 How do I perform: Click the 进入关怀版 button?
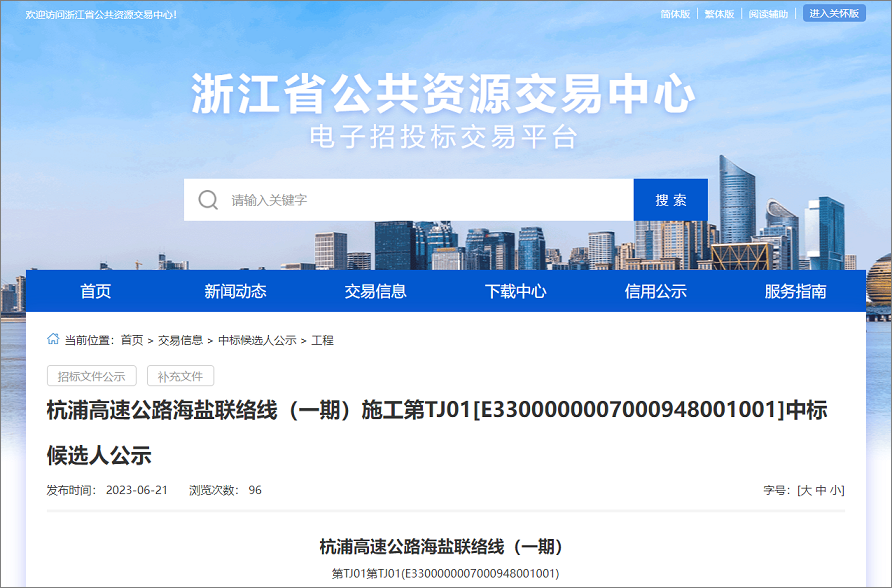(834, 14)
